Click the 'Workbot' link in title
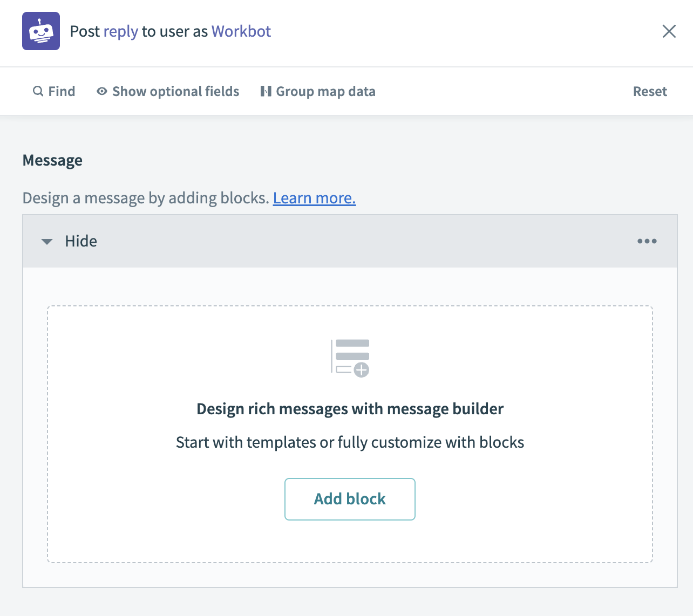This screenshot has height=616, width=693. [x=241, y=31]
